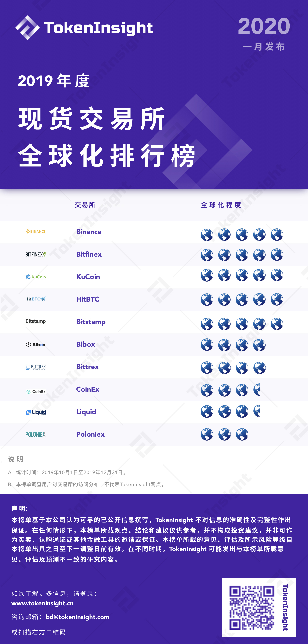Click the Bibox logo icon

click(36, 345)
